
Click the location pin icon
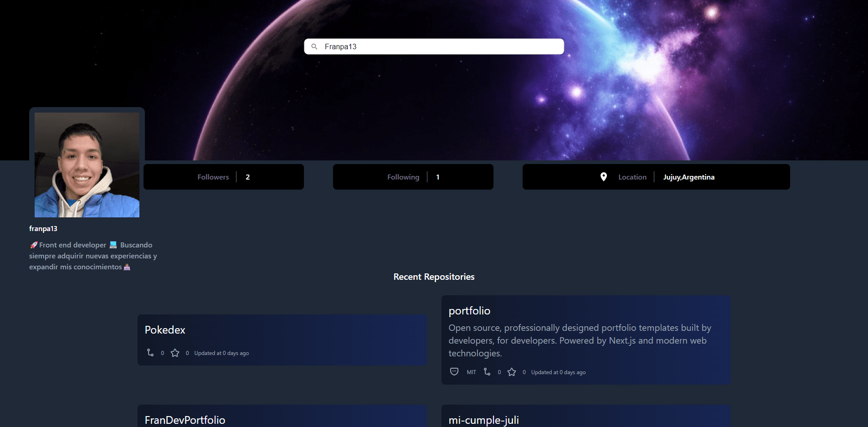pos(603,177)
